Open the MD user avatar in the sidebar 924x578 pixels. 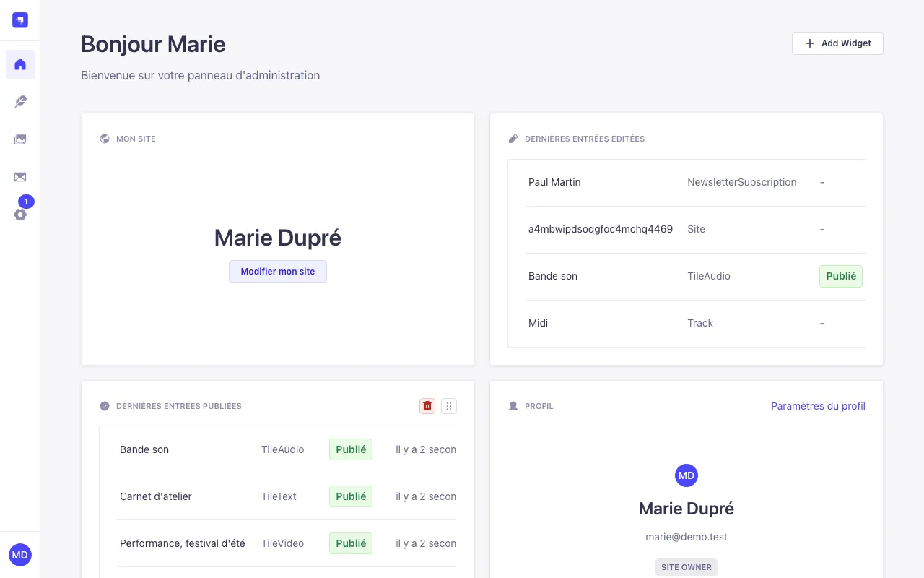pyautogui.click(x=20, y=555)
